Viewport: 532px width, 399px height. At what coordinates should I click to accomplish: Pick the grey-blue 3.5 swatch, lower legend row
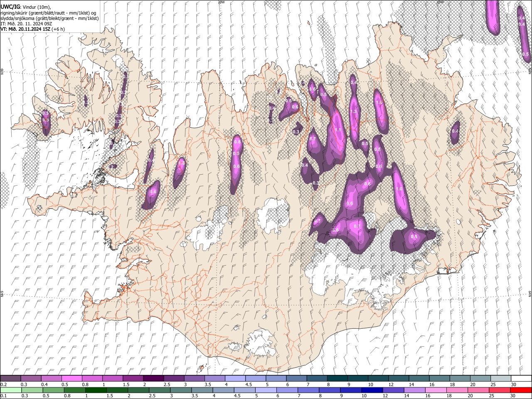click(x=202, y=390)
